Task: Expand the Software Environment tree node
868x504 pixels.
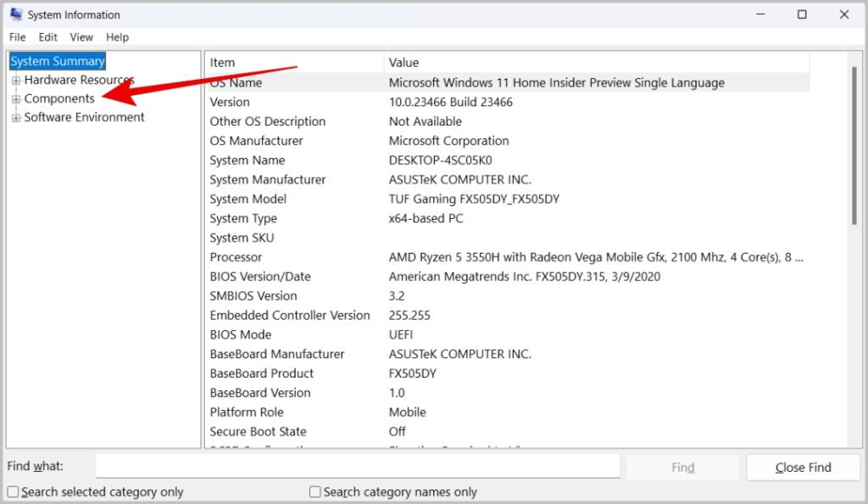Action: click(15, 118)
